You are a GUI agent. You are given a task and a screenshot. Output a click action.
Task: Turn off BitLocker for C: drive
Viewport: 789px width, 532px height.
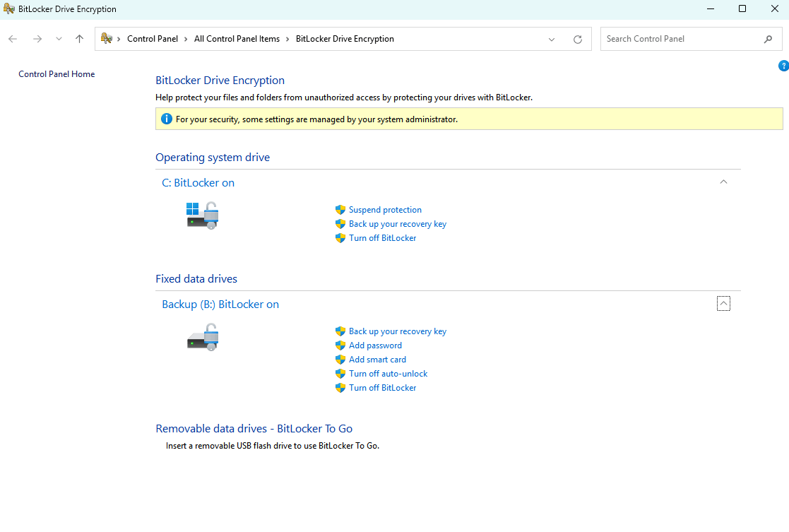pyautogui.click(x=382, y=238)
